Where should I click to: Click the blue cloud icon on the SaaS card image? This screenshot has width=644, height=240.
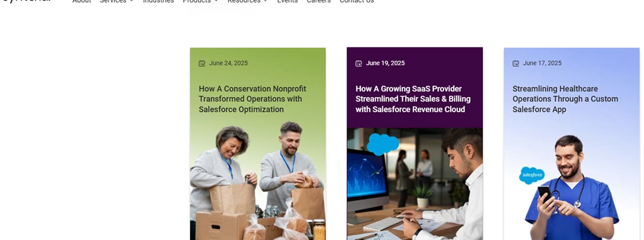tap(383, 144)
